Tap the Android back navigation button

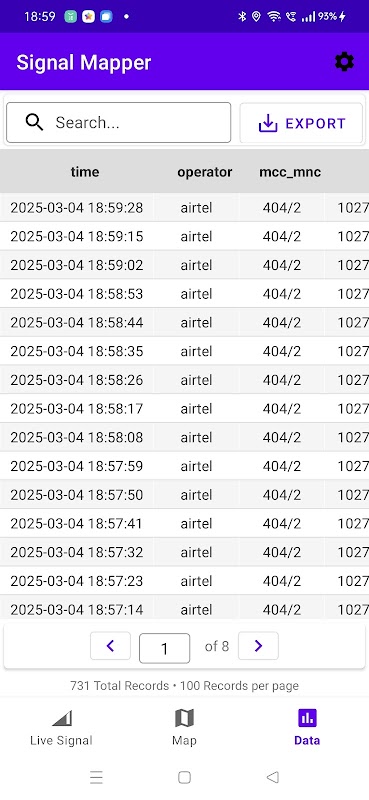(x=273, y=777)
